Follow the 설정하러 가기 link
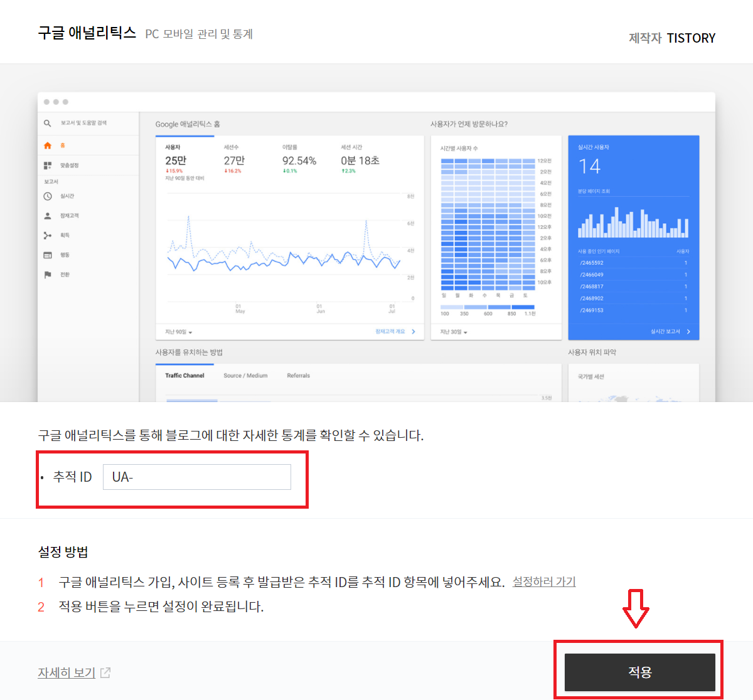This screenshot has width=753, height=700. [x=544, y=581]
